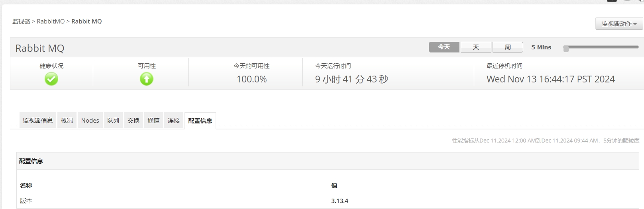Click the 名称 column header
The width and height of the screenshot is (644, 209).
tap(26, 185)
